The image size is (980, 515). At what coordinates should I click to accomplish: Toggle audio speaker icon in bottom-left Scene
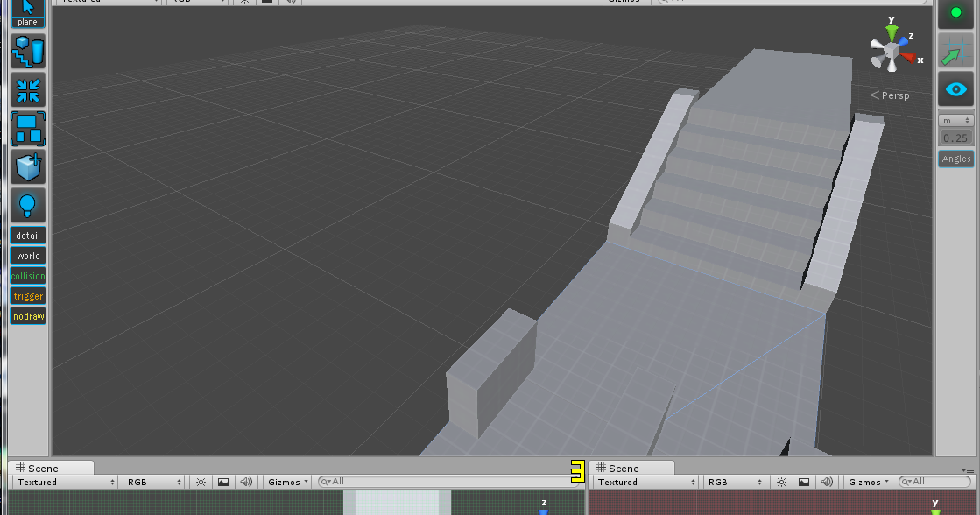click(246, 482)
